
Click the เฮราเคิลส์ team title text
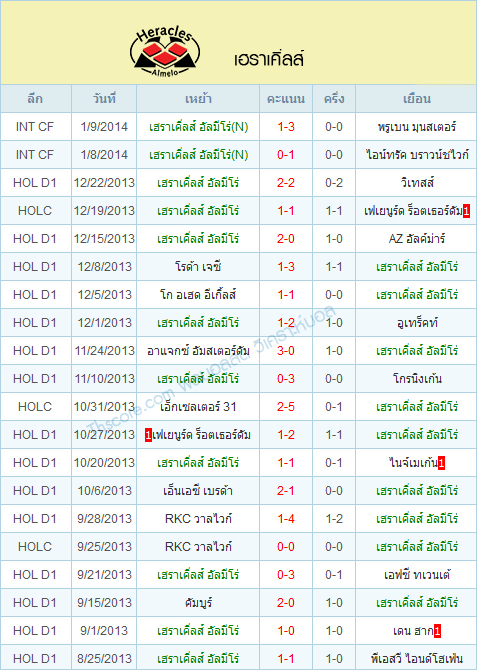tap(269, 59)
